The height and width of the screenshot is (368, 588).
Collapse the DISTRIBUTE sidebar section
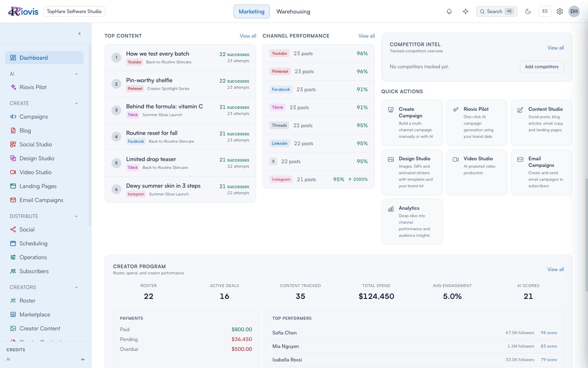[x=76, y=216]
